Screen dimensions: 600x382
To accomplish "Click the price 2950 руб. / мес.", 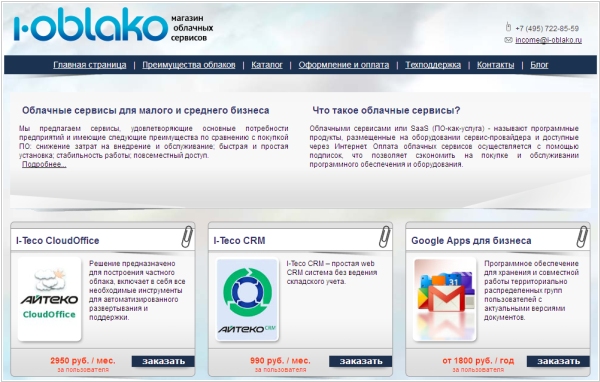I will pyautogui.click(x=83, y=361).
